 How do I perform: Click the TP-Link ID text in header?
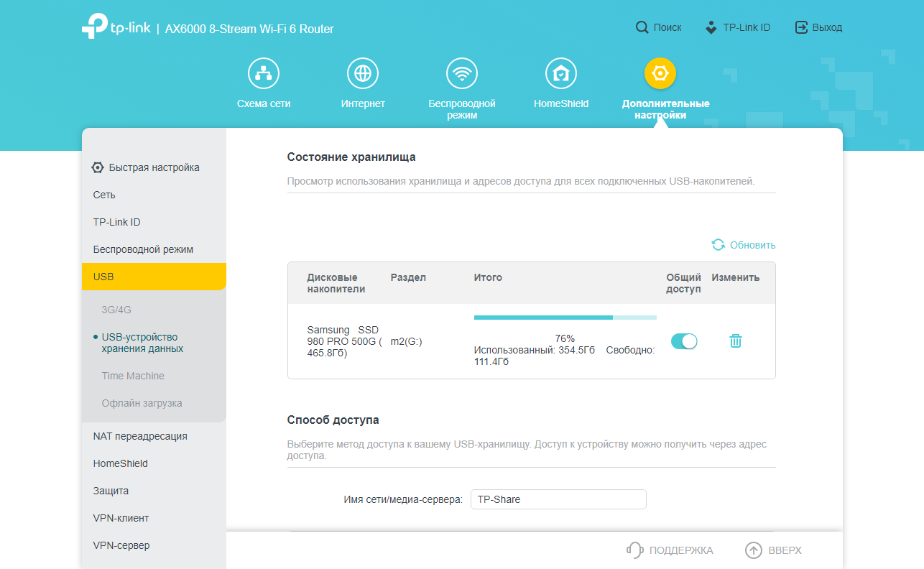point(747,27)
